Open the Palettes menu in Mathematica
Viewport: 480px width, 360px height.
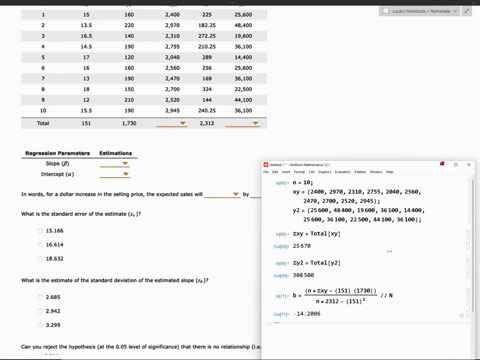(360, 172)
